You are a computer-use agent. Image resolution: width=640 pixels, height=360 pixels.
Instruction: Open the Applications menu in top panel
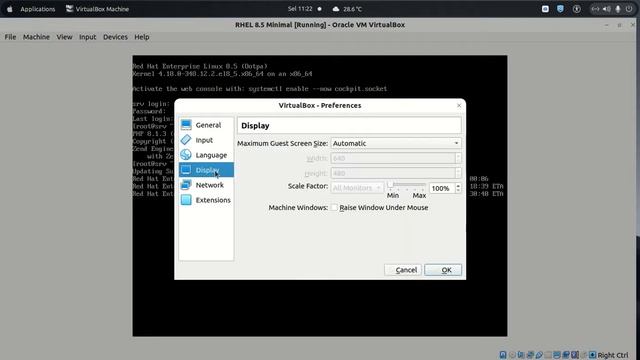(x=38, y=9)
